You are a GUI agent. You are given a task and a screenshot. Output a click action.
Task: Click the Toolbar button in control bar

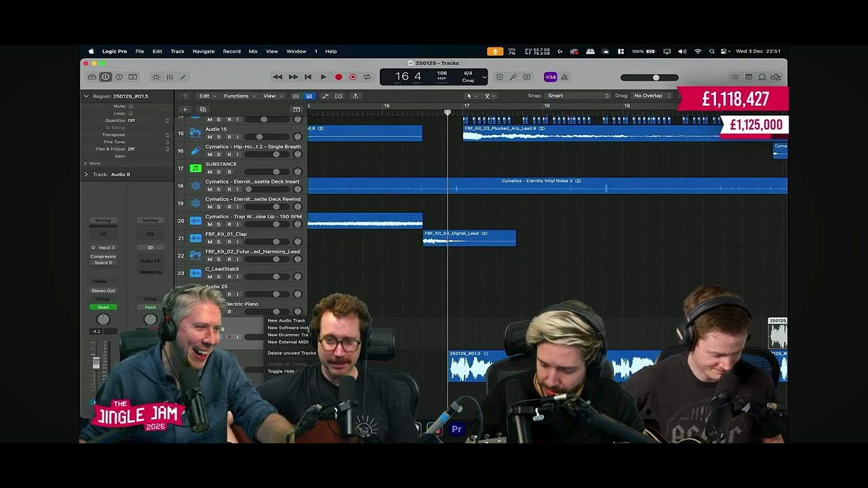pyautogui.click(x=133, y=77)
